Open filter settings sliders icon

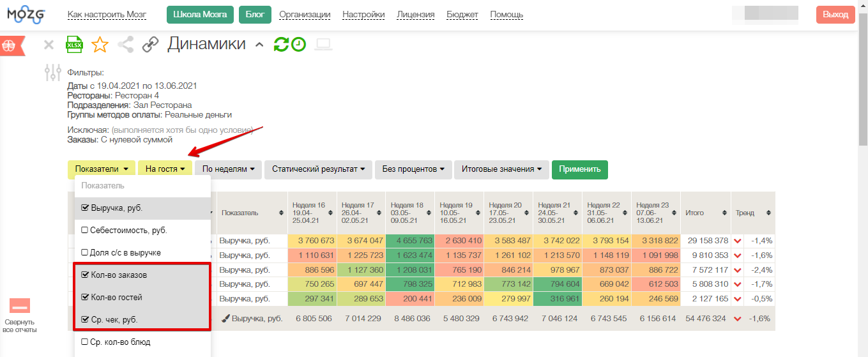[x=53, y=73]
